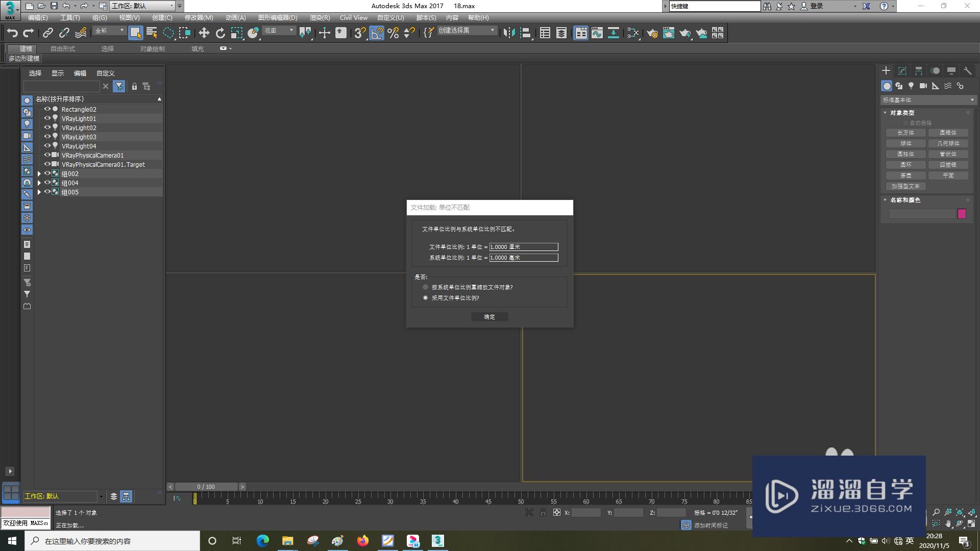This screenshot has height=551, width=980.
Task: Activate Select and Move tool
Action: (204, 33)
